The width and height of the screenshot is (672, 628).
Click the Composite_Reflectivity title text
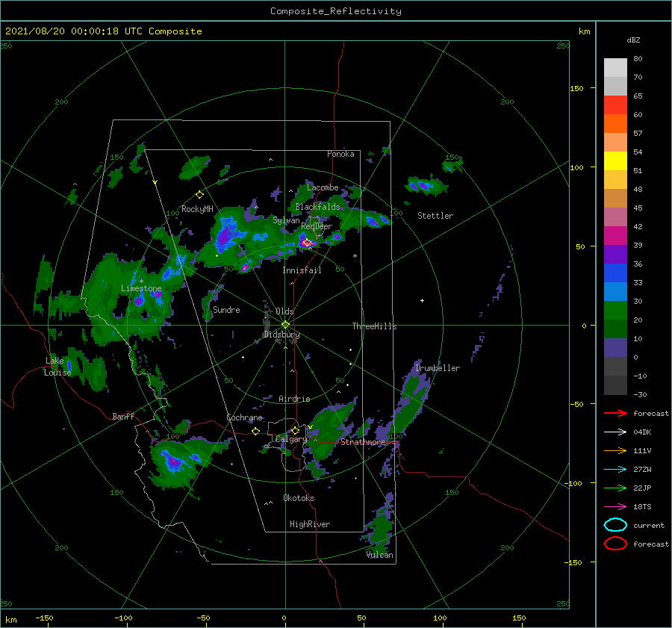point(335,11)
